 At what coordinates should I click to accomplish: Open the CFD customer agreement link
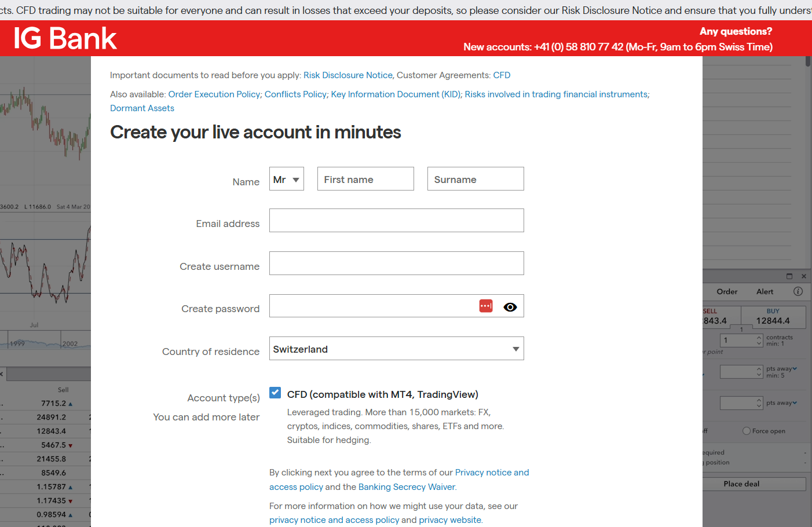(x=502, y=75)
